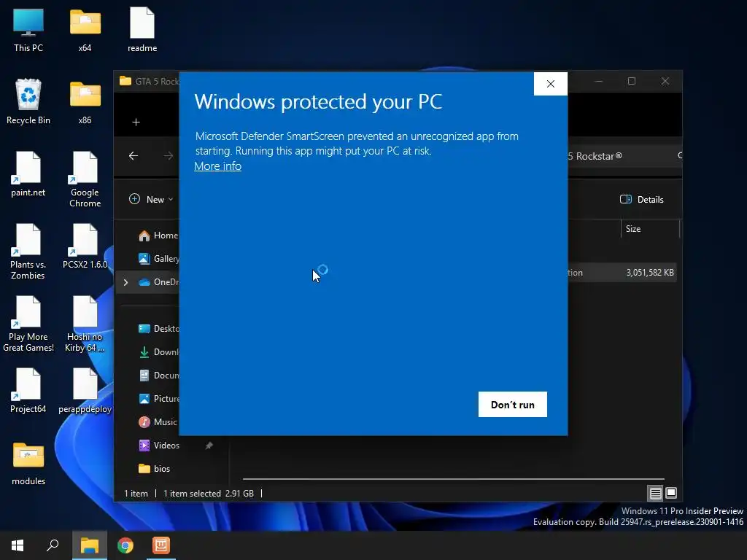
Task: Open Desktop in the navigation pane
Action: pyautogui.click(x=158, y=329)
